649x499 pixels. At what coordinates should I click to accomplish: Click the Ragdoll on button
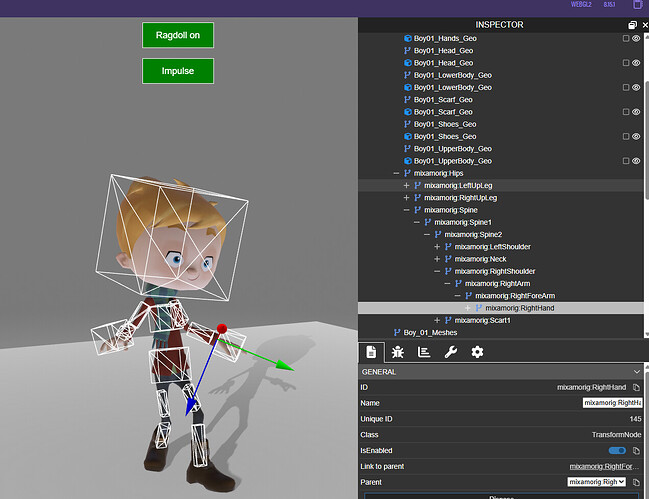pyautogui.click(x=178, y=35)
